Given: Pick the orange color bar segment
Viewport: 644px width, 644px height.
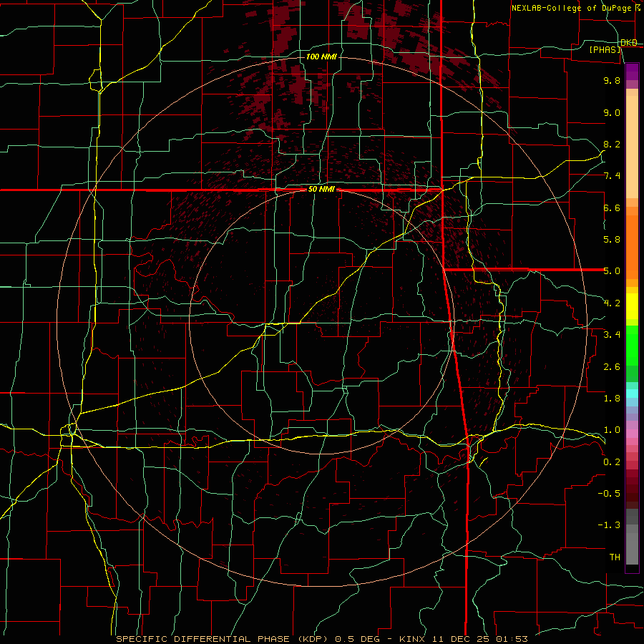Looking at the screenshot, I should tap(632, 247).
